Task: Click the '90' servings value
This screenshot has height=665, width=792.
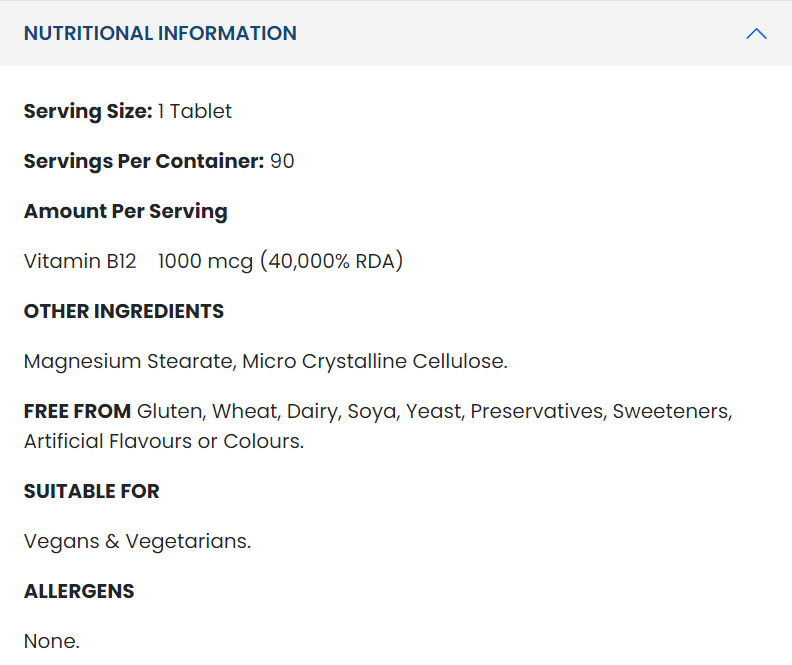Action: pyautogui.click(x=282, y=161)
